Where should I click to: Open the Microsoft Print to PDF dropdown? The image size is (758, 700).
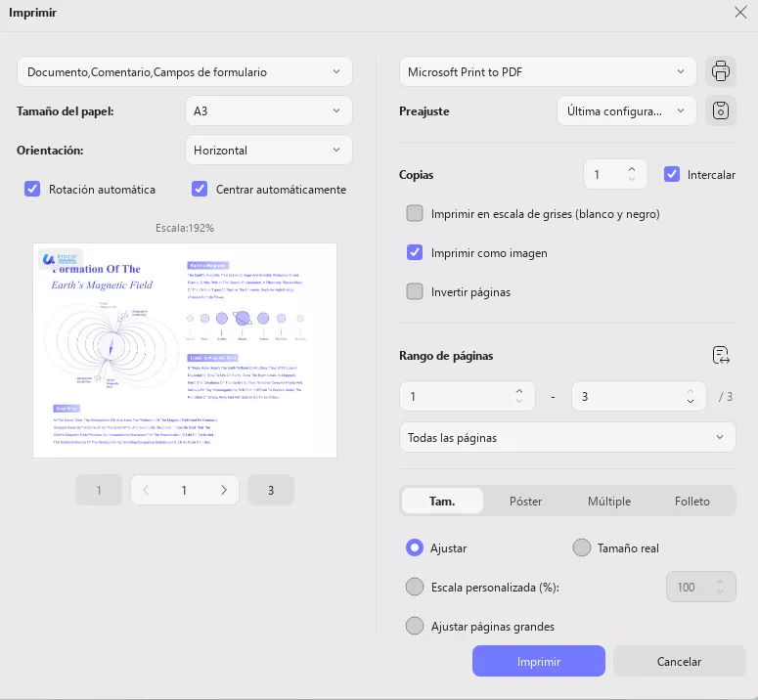click(547, 71)
